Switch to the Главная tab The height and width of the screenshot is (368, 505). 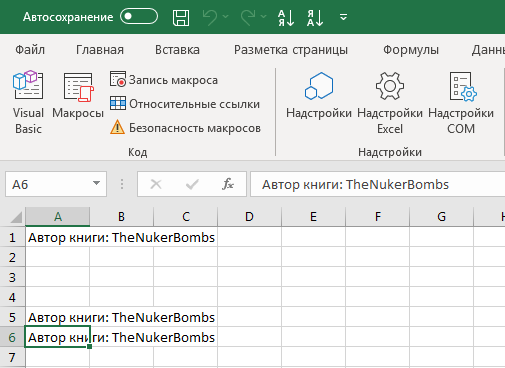pyautogui.click(x=100, y=50)
